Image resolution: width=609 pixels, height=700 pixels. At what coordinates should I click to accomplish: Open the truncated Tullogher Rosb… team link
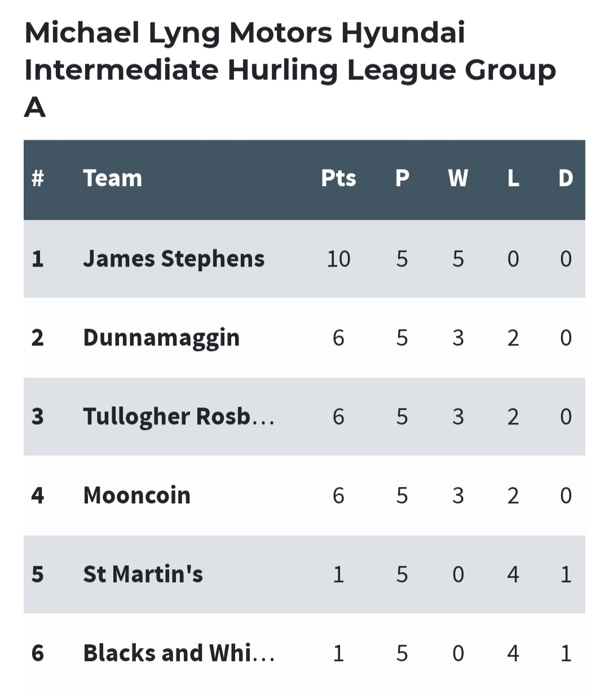(x=179, y=417)
